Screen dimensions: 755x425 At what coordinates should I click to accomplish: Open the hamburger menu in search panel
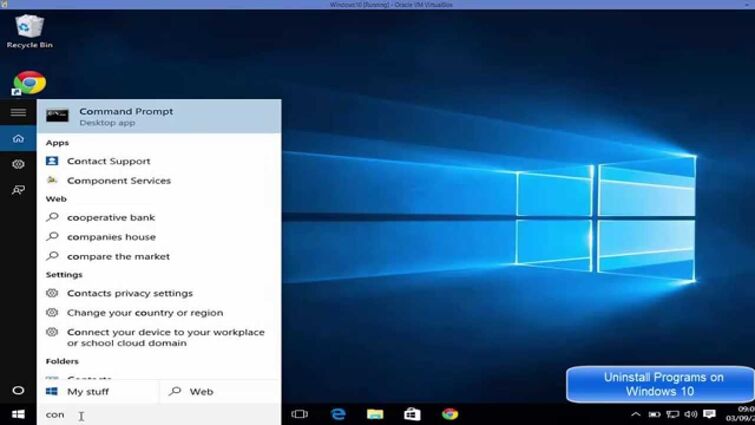click(18, 112)
